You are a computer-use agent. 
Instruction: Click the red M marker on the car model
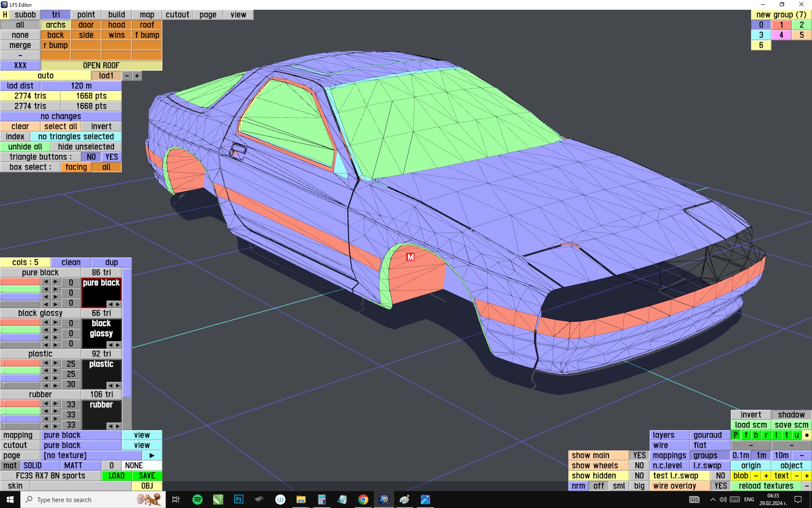410,257
